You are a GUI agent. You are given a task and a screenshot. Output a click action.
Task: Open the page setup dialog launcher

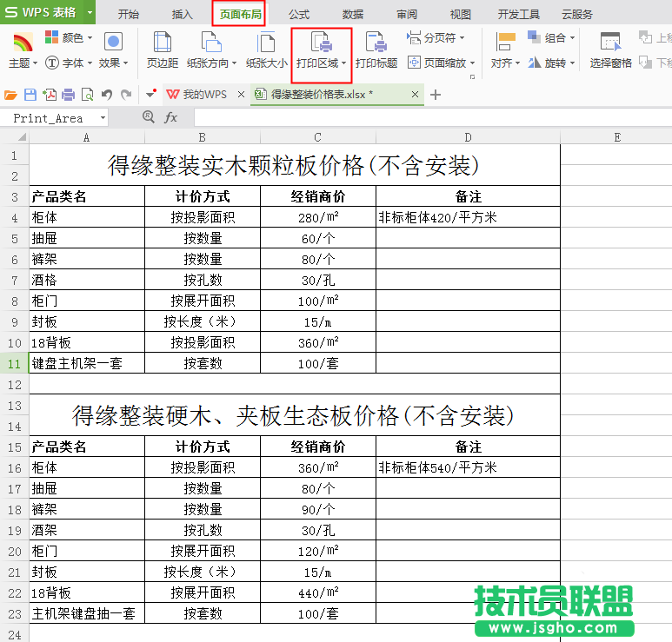(x=472, y=77)
